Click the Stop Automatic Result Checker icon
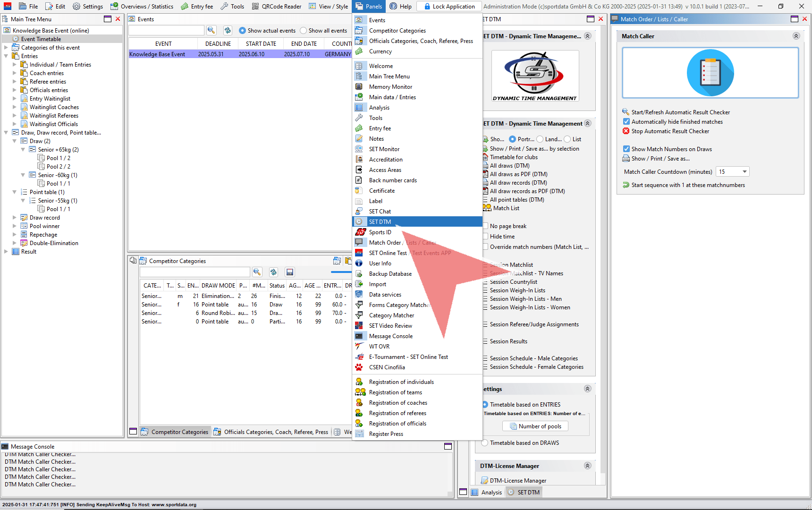812x510 pixels. pyautogui.click(x=626, y=131)
